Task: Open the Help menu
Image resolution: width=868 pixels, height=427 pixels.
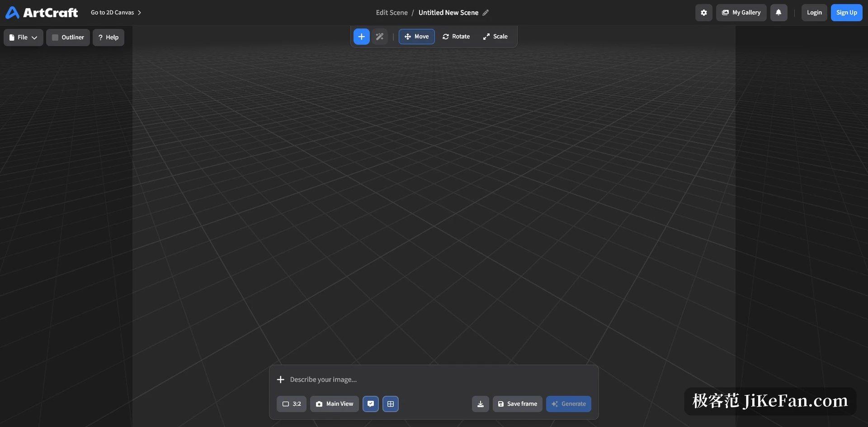Action: point(108,38)
